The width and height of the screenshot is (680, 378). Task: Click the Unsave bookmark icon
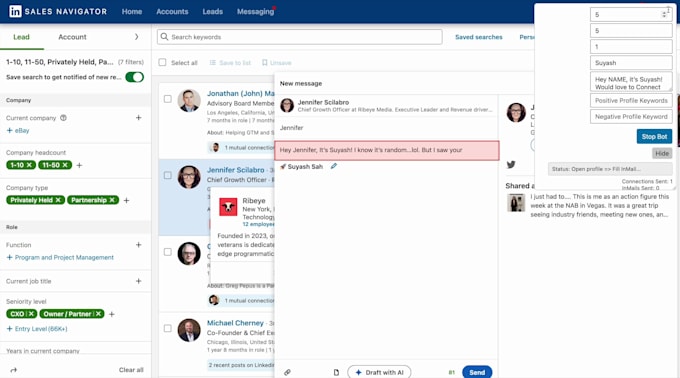(265, 63)
